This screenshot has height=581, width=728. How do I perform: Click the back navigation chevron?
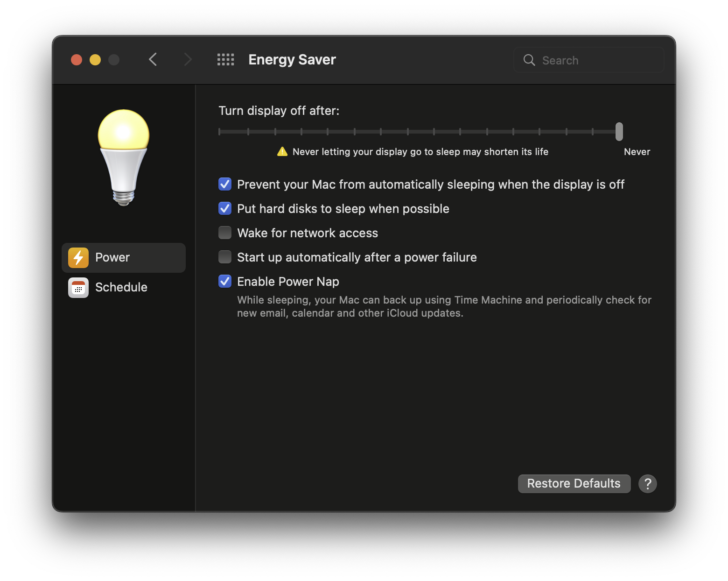[153, 60]
